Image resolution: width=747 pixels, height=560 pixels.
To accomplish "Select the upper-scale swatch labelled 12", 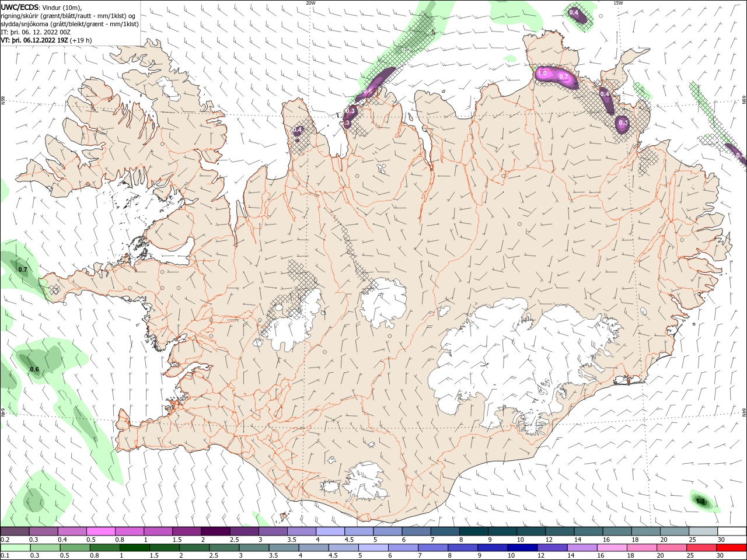I will [x=560, y=531].
